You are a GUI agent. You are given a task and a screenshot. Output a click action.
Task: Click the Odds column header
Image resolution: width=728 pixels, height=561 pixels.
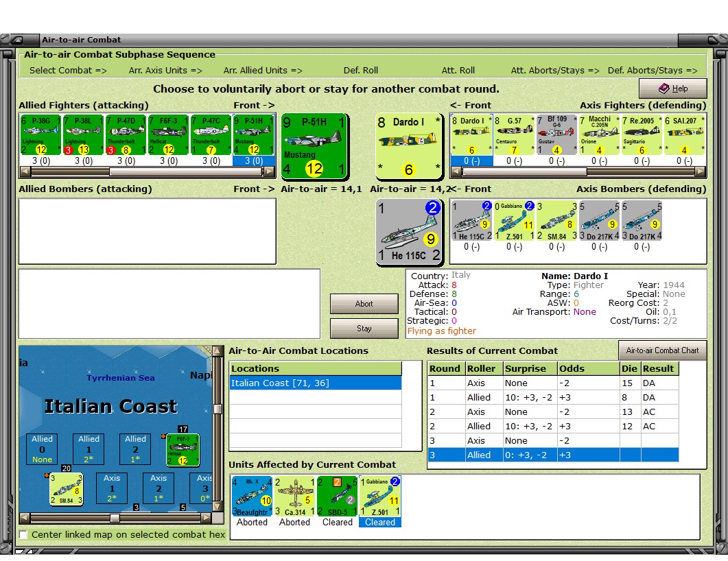tap(588, 368)
